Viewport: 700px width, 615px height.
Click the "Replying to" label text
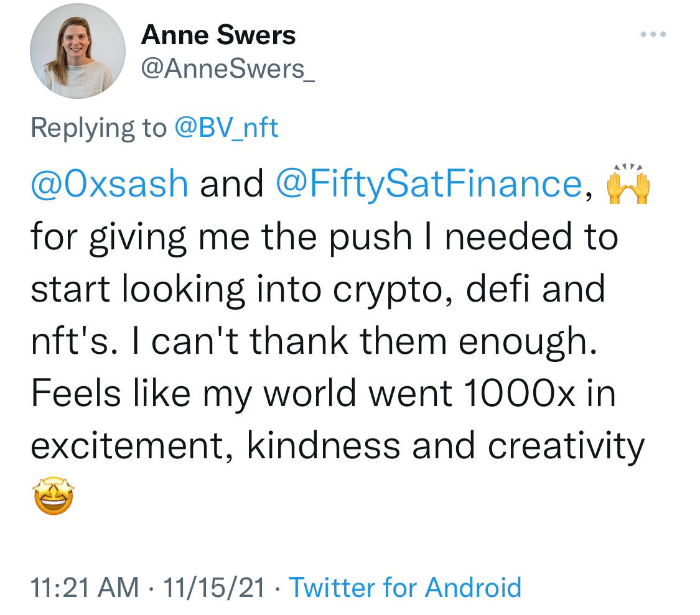[98, 127]
